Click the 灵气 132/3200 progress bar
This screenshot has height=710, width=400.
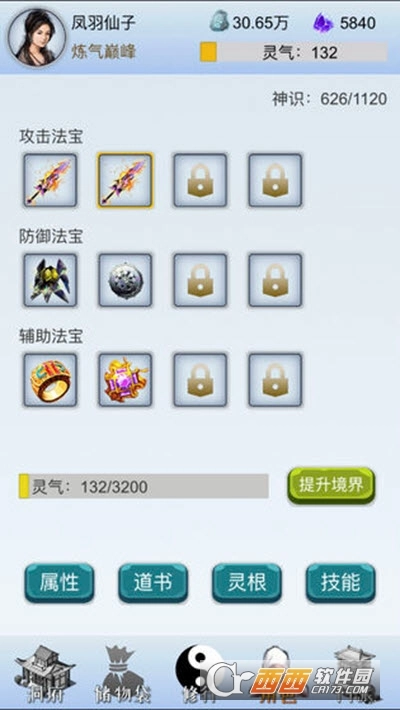pyautogui.click(x=144, y=486)
